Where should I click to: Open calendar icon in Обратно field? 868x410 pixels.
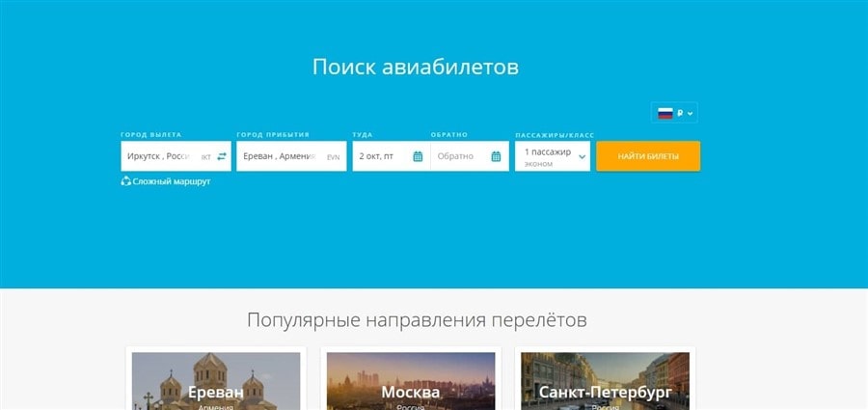pyautogui.click(x=496, y=157)
